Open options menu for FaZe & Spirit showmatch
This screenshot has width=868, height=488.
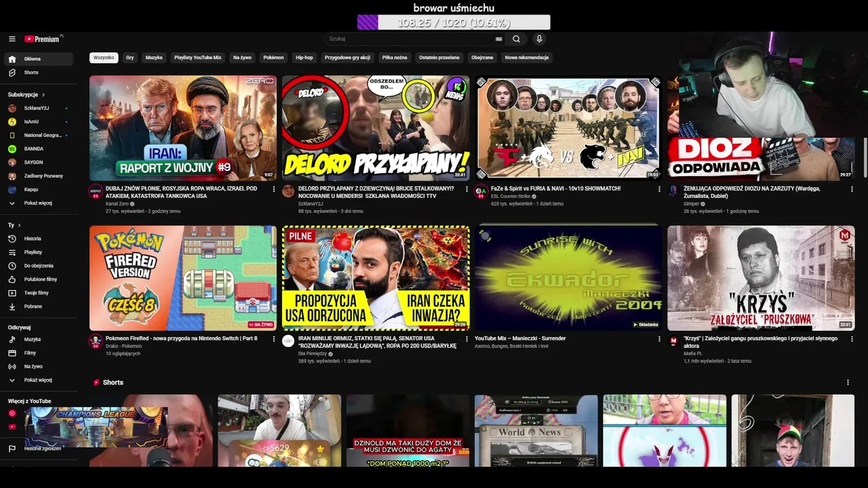pyautogui.click(x=659, y=189)
